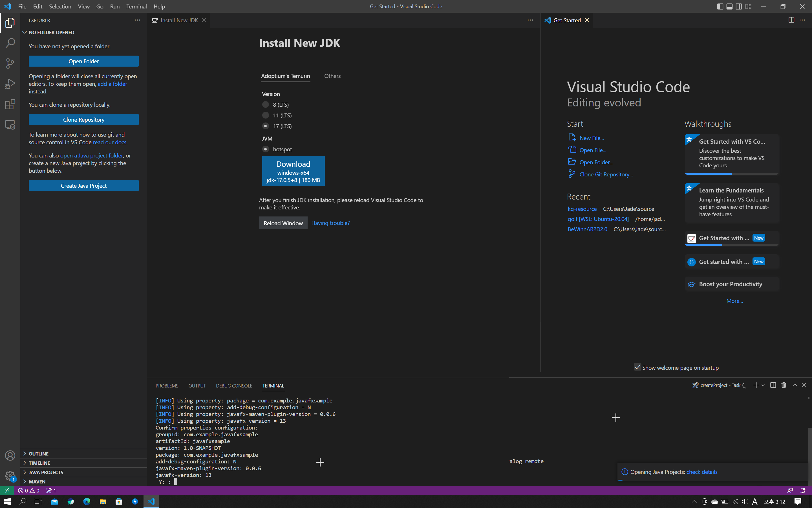The height and width of the screenshot is (508, 812).
Task: Switch to the Output panel tab
Action: pos(197,386)
